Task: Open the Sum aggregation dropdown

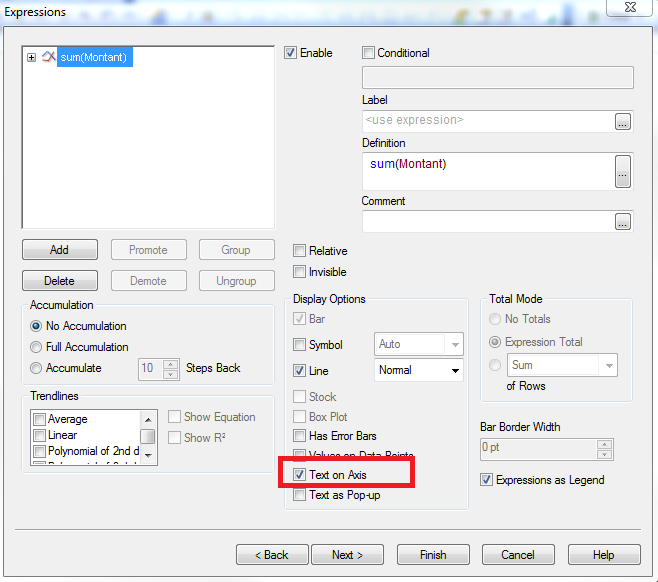Action: pyautogui.click(x=562, y=365)
